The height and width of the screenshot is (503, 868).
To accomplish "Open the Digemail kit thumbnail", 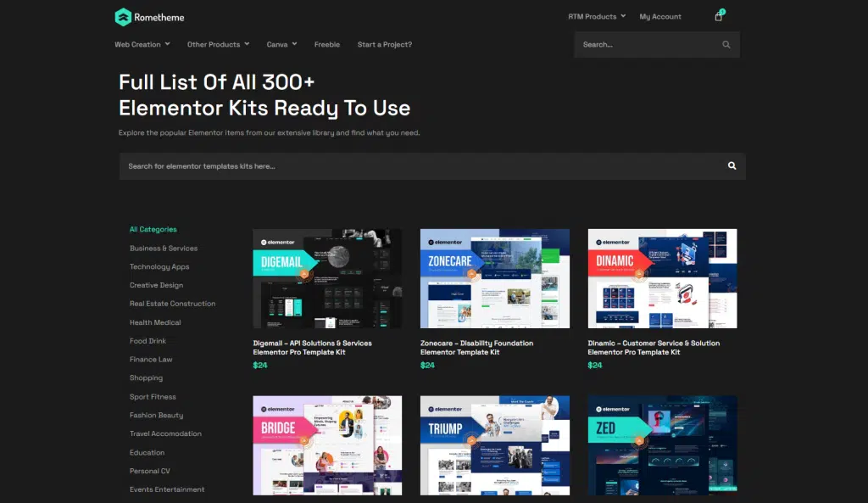I will (x=328, y=279).
